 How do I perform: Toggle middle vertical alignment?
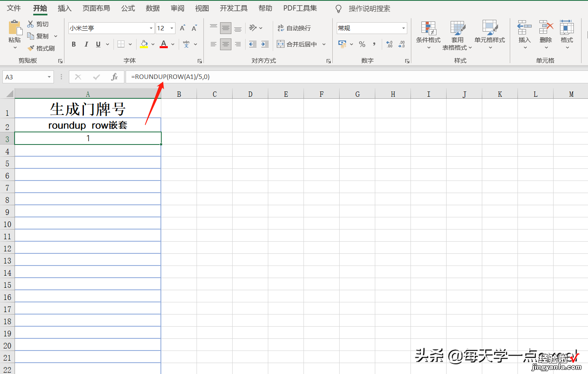coord(226,28)
